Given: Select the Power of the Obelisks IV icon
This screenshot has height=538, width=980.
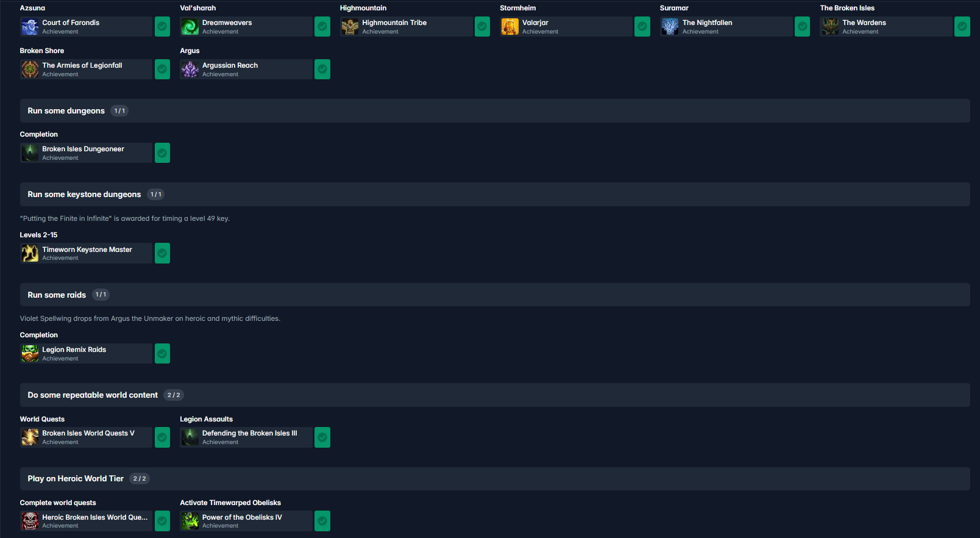Looking at the screenshot, I should coord(190,521).
